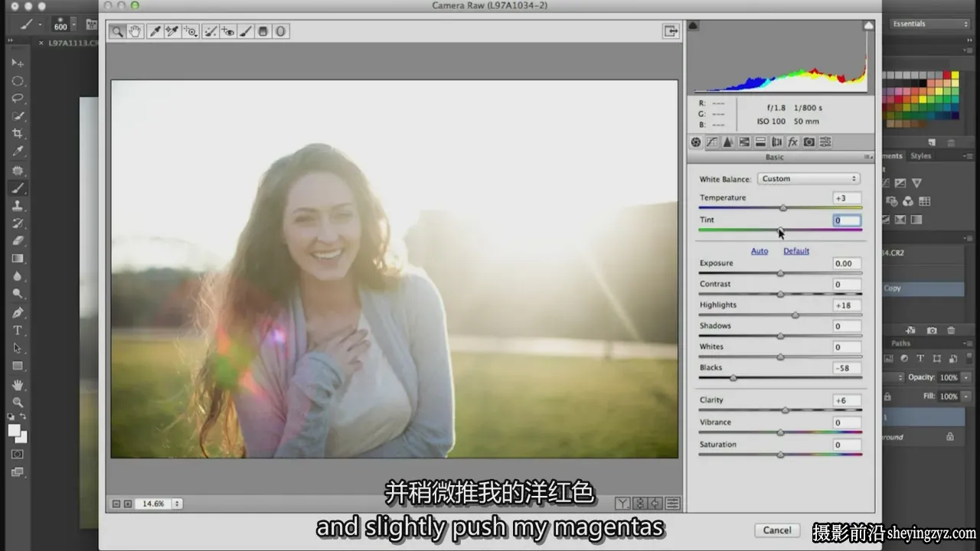Click the Default tone link

(x=796, y=251)
